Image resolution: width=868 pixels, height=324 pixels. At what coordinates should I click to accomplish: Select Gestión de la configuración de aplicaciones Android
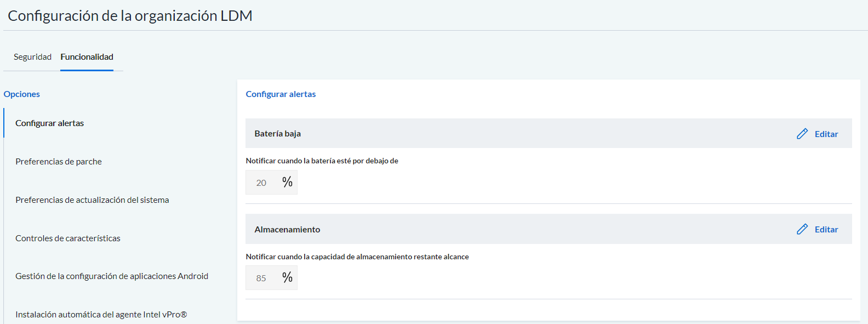pos(112,276)
